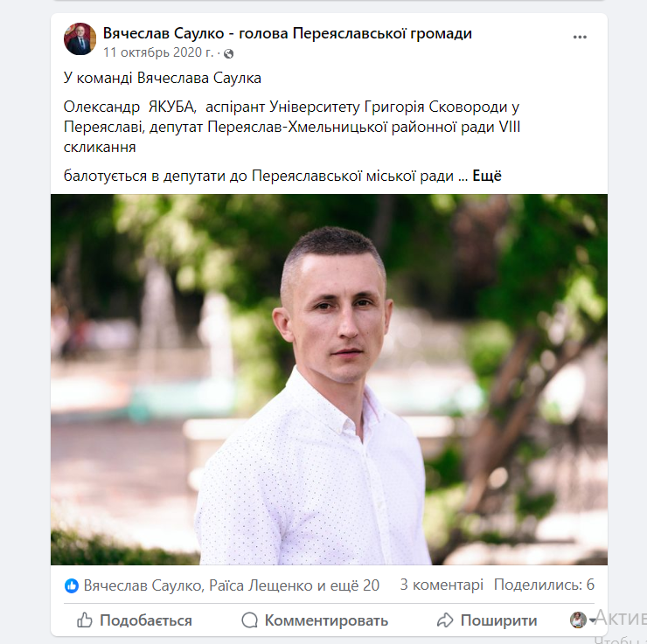Click Раїса Лещенко in the reactions line
This screenshot has height=644, width=647.
click(261, 585)
